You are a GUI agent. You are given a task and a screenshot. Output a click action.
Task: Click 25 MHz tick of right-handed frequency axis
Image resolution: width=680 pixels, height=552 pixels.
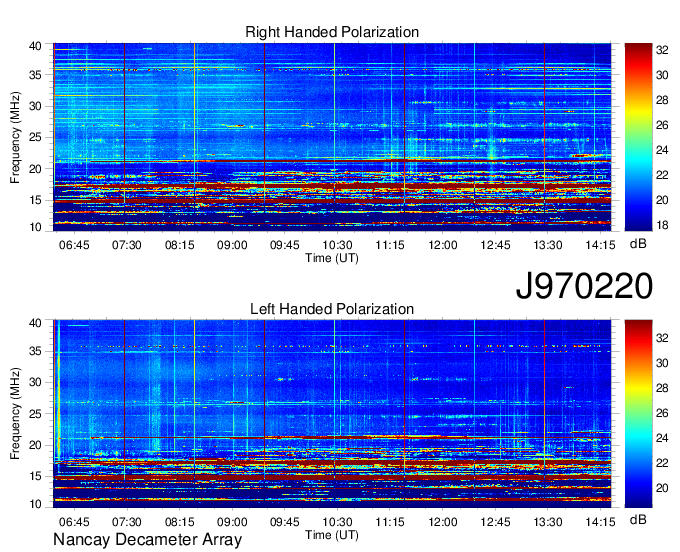[35, 137]
